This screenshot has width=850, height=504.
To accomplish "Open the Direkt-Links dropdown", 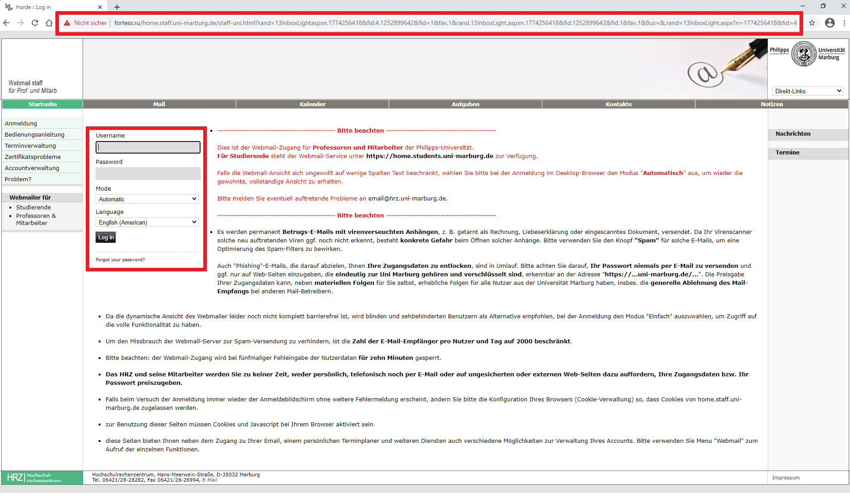I will [808, 91].
